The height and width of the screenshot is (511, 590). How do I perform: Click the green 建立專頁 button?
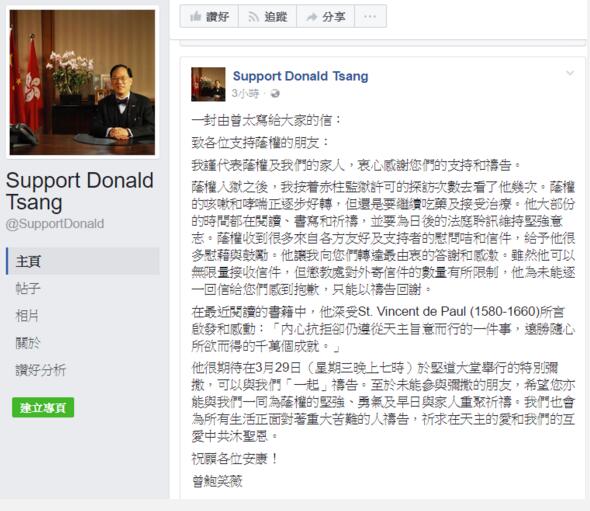click(43, 408)
